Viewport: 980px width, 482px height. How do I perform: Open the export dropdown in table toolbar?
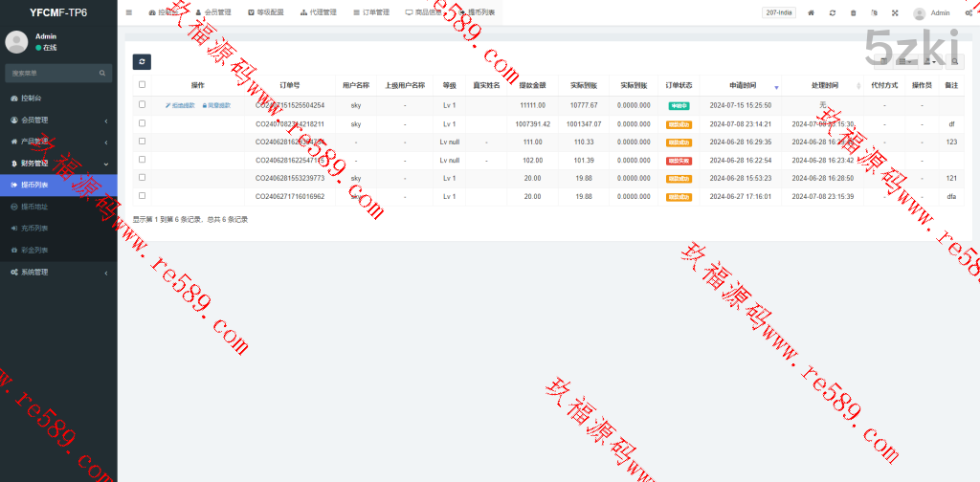[930, 62]
